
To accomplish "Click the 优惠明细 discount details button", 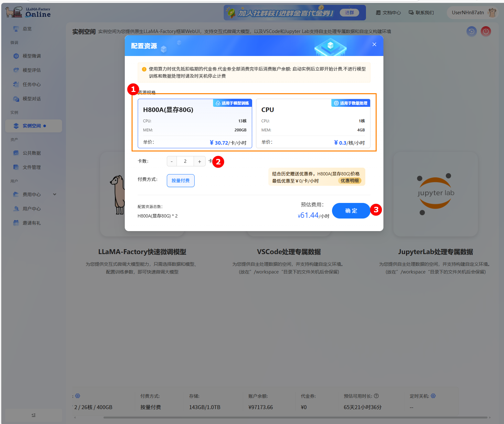I will [349, 181].
